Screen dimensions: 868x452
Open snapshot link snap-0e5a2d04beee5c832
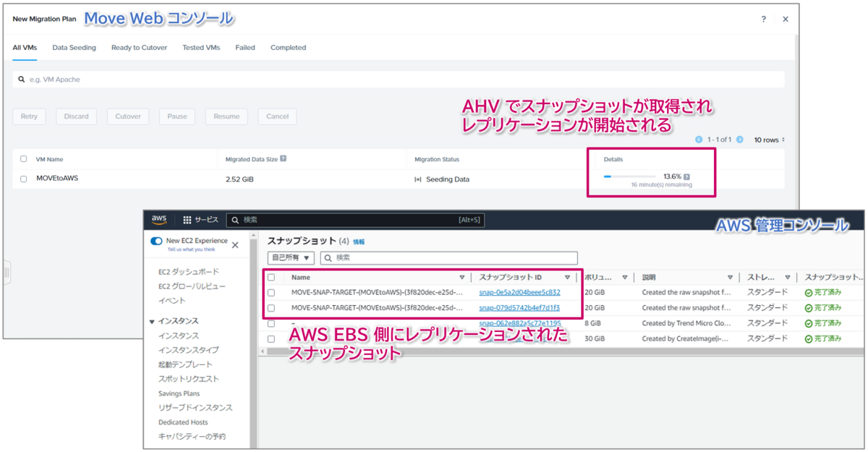[x=519, y=293]
